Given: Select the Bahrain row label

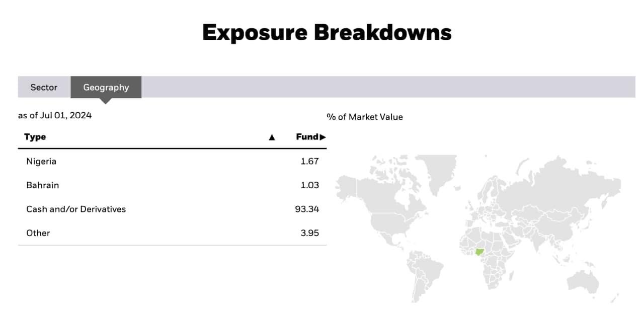Looking at the screenshot, I should [43, 185].
